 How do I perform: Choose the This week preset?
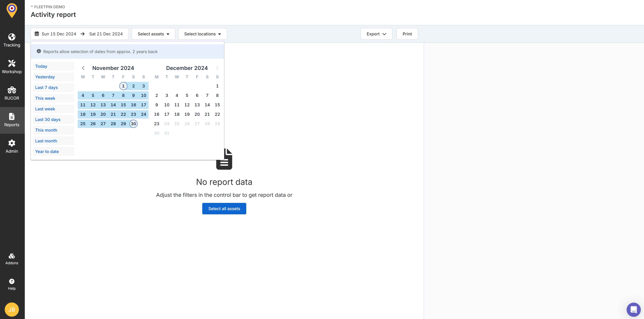pyautogui.click(x=53, y=98)
